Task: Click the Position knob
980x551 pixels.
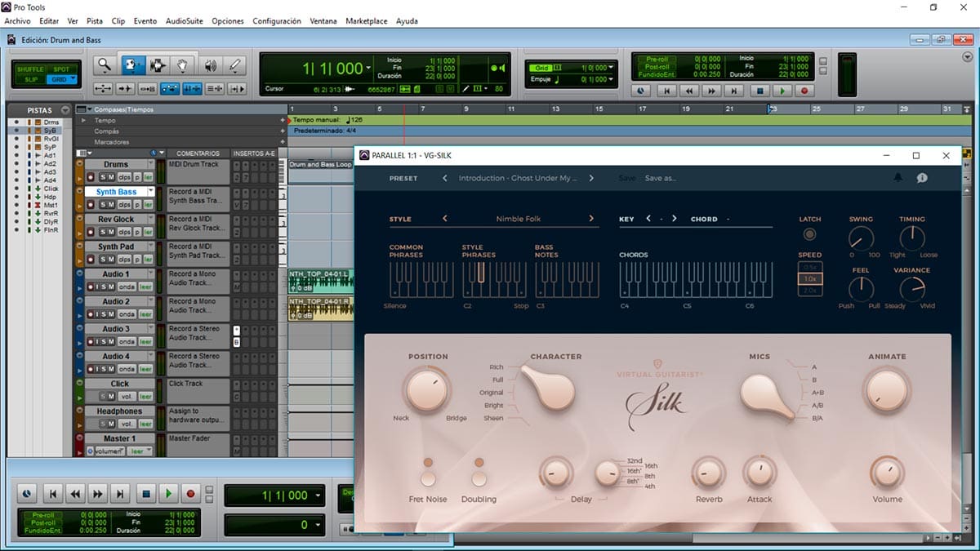Action: click(427, 389)
